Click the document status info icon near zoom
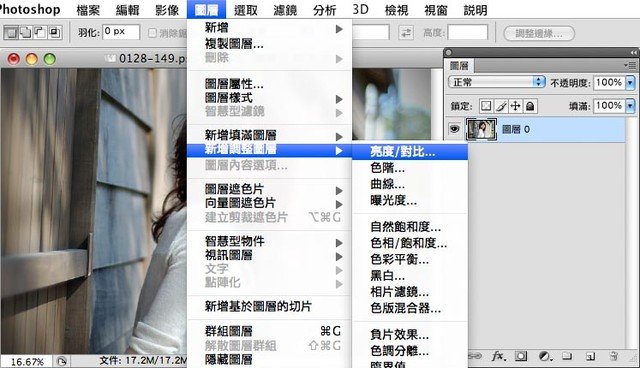This screenshot has width=640, height=368. [x=62, y=361]
